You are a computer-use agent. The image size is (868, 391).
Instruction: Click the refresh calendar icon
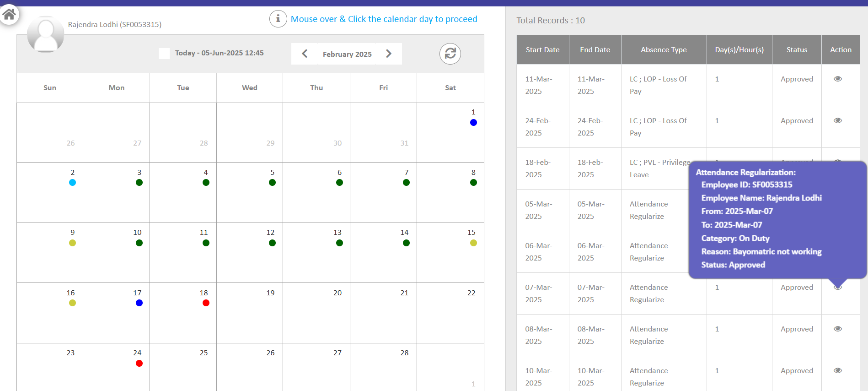450,54
